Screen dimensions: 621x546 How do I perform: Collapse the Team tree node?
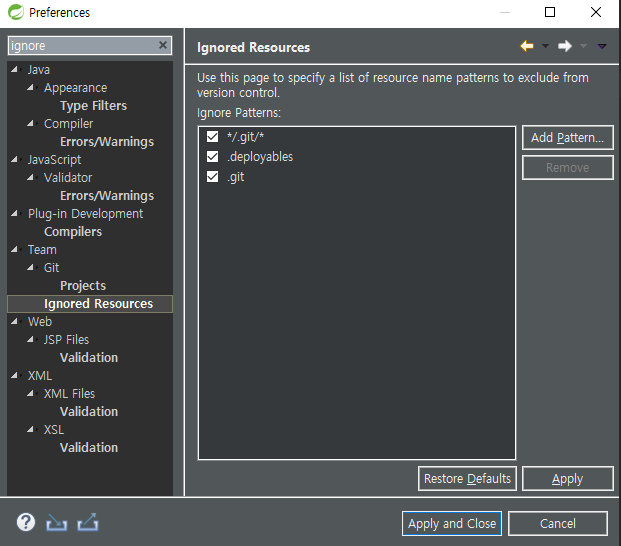click(14, 249)
